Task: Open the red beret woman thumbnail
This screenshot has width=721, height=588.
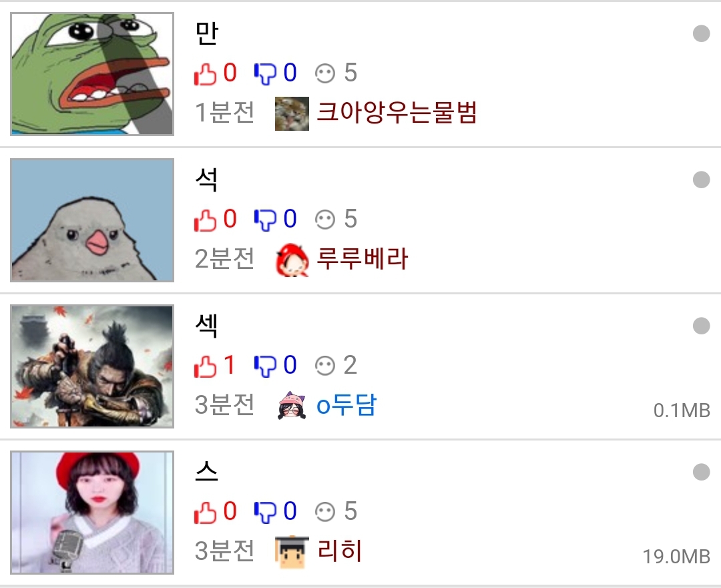Action: [92, 513]
